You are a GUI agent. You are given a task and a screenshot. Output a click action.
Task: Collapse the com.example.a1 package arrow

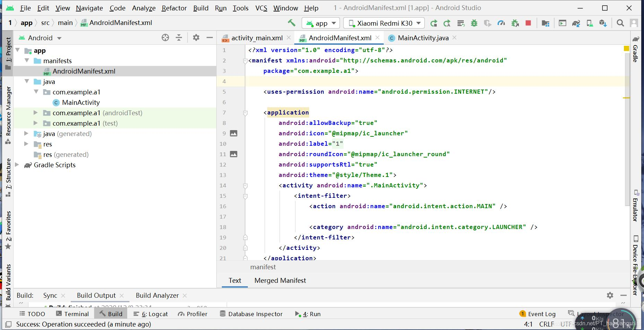(36, 92)
